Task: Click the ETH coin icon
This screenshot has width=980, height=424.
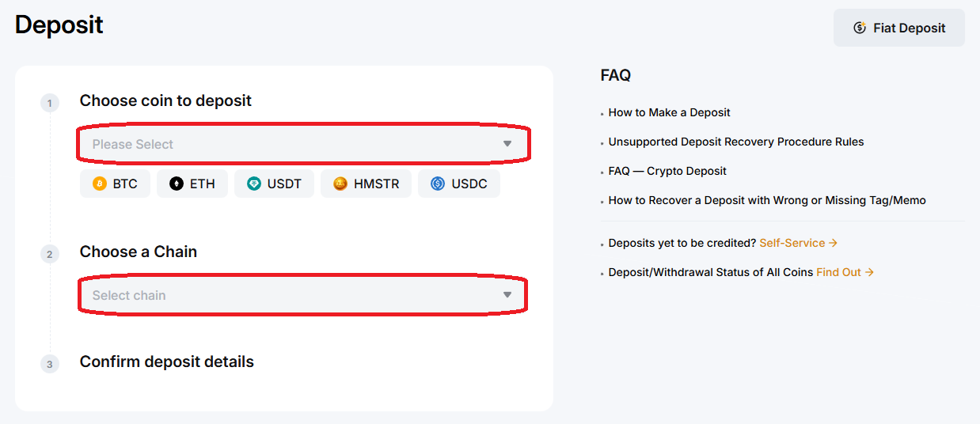Action: [x=177, y=184]
